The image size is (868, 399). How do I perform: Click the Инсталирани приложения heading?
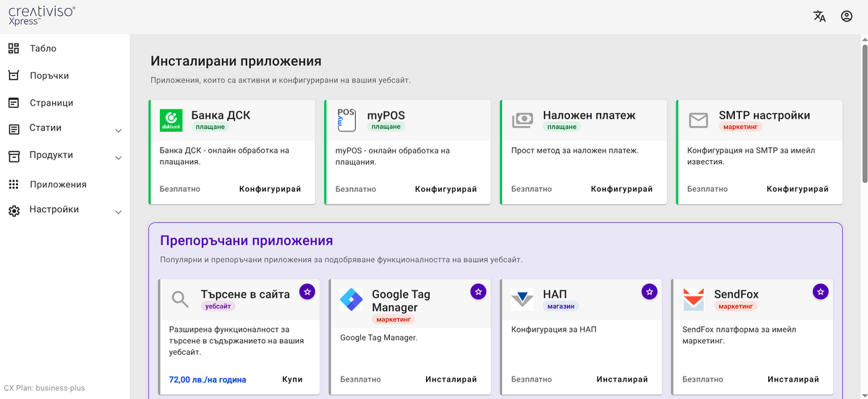click(236, 62)
